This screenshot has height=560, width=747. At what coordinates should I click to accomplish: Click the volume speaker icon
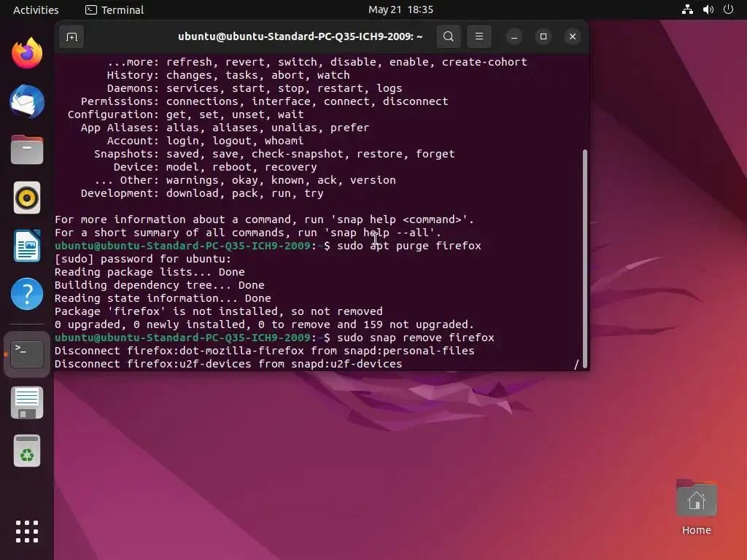[x=708, y=9]
